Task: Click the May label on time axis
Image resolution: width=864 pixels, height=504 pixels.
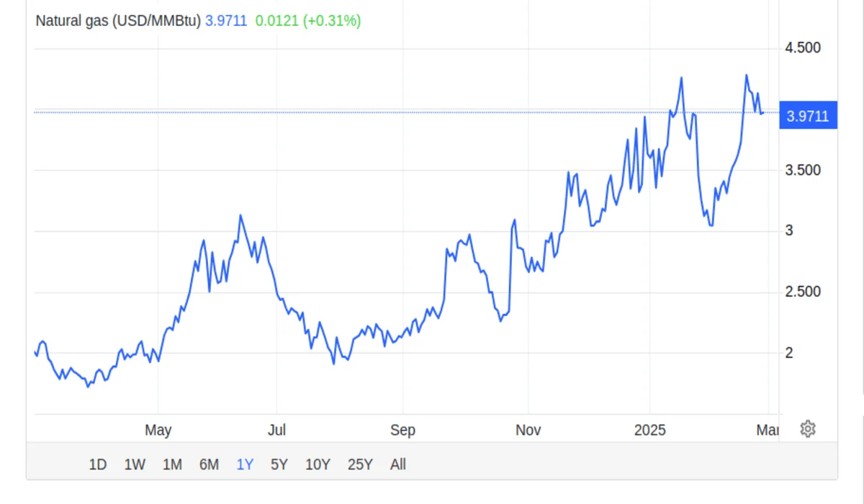Action: [158, 431]
